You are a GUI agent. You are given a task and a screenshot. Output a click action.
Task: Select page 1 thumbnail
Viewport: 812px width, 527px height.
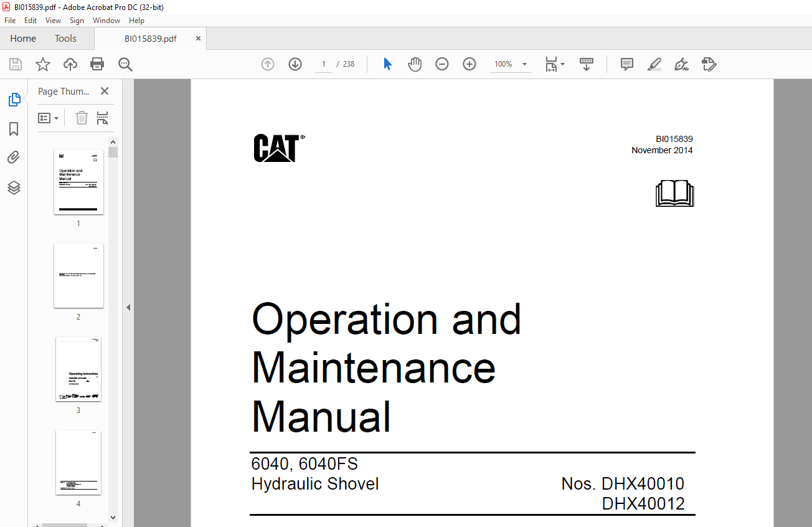tap(78, 182)
